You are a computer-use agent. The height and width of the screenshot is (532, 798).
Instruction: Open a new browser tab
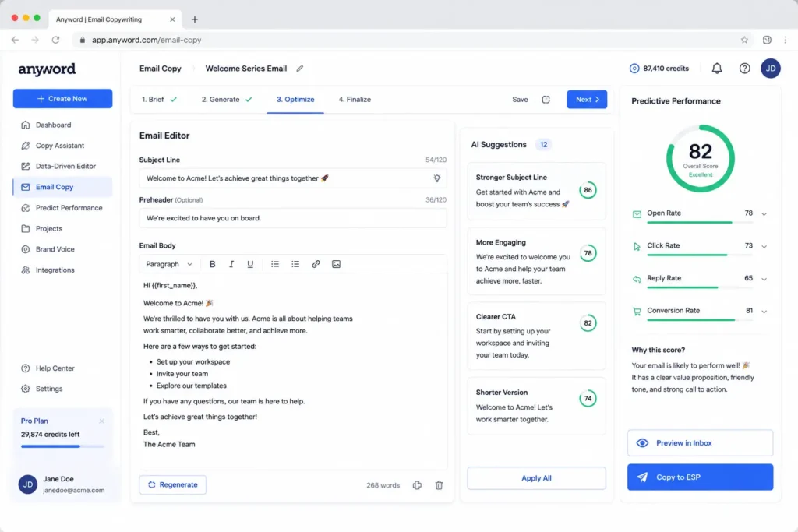[194, 19]
